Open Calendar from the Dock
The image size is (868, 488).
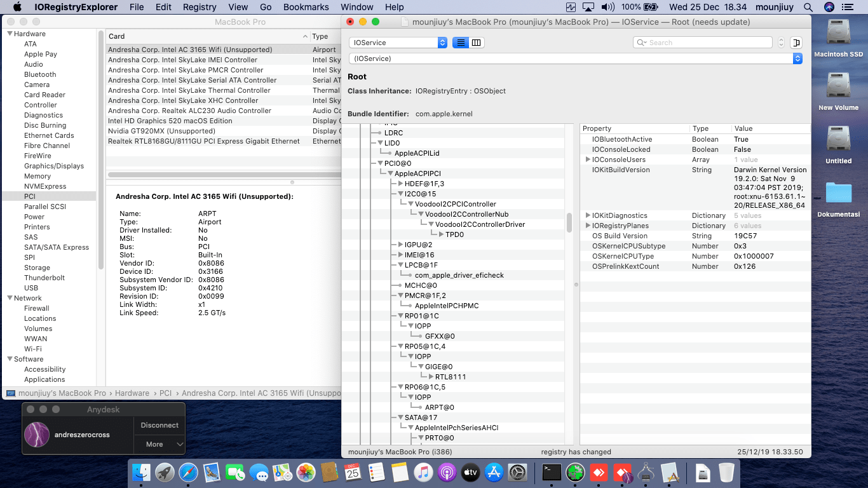(x=353, y=472)
